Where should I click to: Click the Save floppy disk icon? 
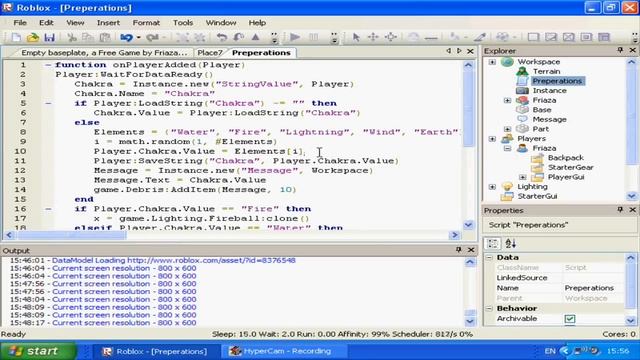point(49,38)
